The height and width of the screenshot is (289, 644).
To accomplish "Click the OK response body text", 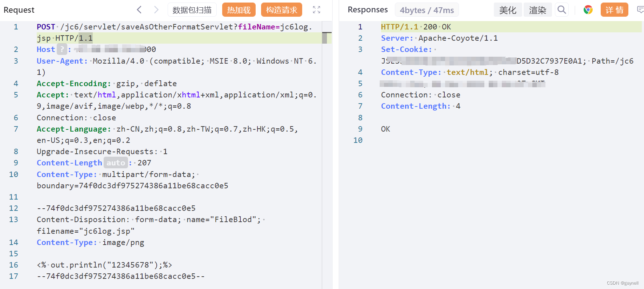I will pyautogui.click(x=385, y=129).
